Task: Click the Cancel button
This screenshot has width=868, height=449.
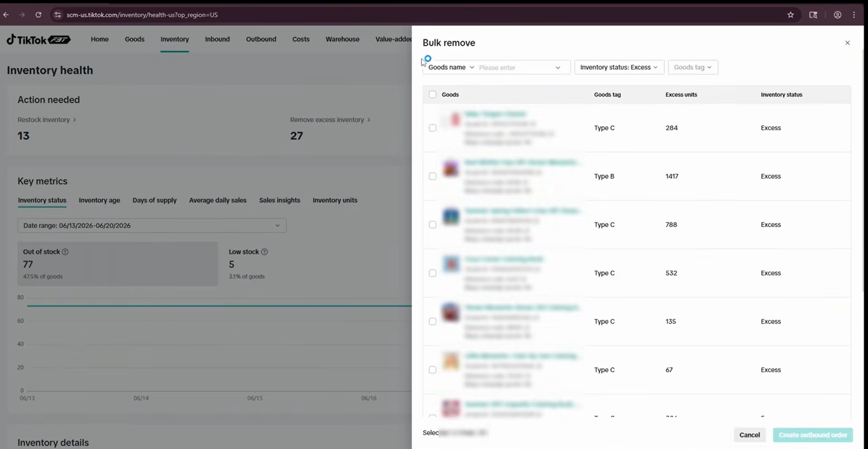Action: [x=750, y=435]
